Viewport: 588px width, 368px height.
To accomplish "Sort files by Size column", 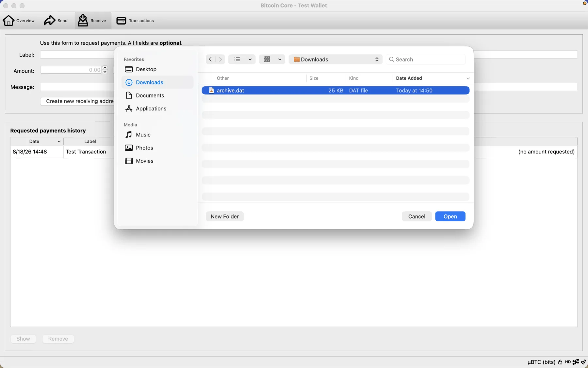I will coord(314,78).
